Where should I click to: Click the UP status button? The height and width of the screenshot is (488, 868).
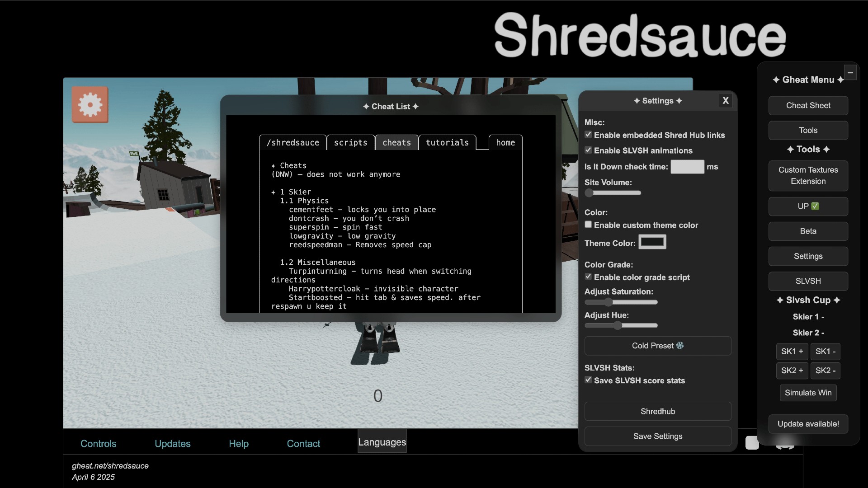[x=808, y=206]
